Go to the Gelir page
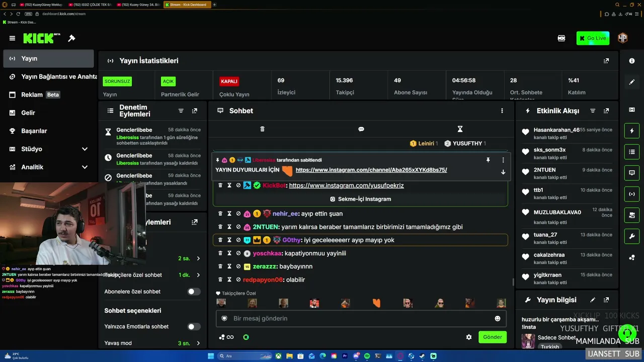 (48, 113)
